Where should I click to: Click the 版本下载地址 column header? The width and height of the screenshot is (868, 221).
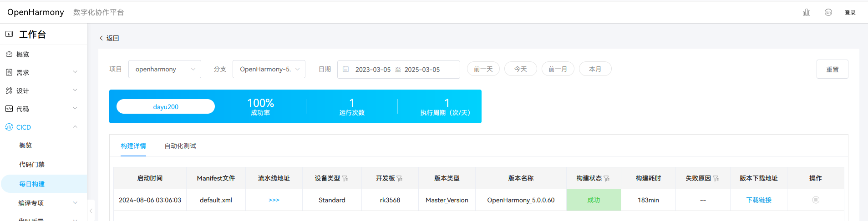pyautogui.click(x=759, y=178)
